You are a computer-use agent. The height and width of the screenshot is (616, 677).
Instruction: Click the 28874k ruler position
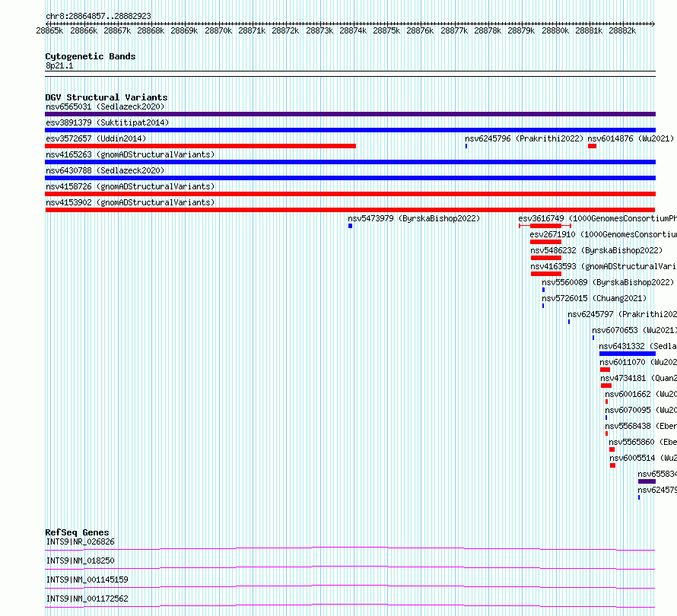(353, 31)
